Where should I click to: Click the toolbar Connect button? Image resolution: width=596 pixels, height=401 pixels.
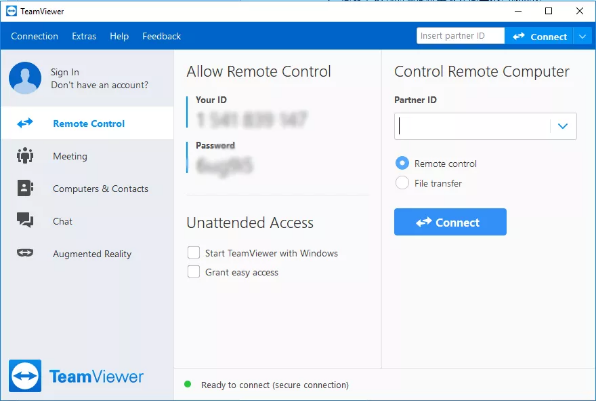pos(539,36)
